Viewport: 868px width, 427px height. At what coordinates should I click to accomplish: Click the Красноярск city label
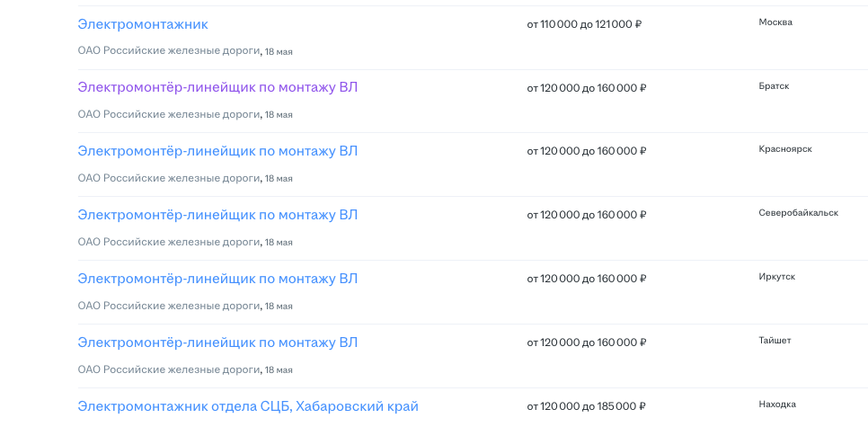click(784, 148)
